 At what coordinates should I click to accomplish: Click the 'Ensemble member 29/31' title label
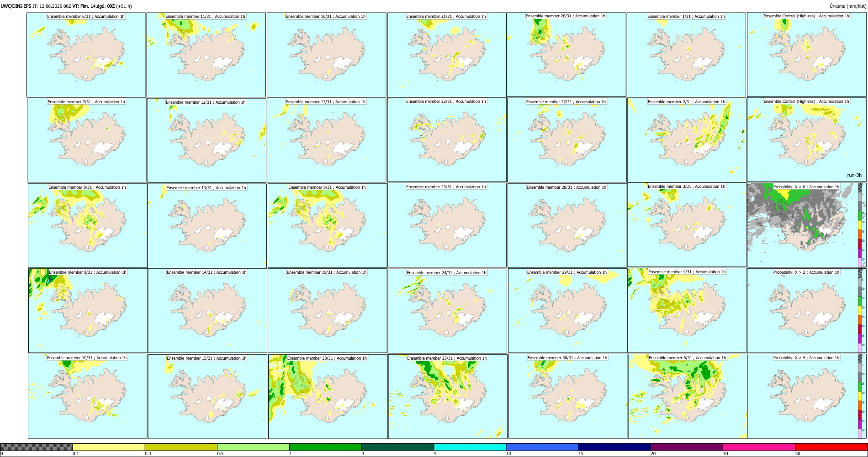click(567, 272)
